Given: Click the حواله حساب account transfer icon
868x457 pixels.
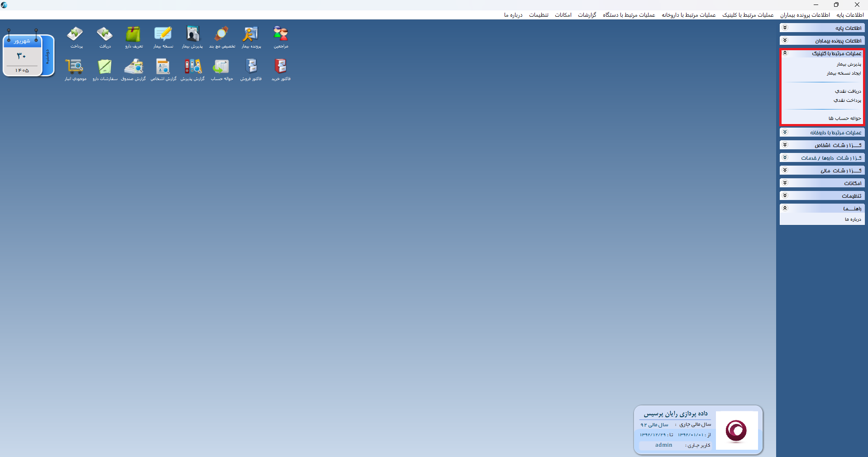Looking at the screenshot, I should (222, 70).
